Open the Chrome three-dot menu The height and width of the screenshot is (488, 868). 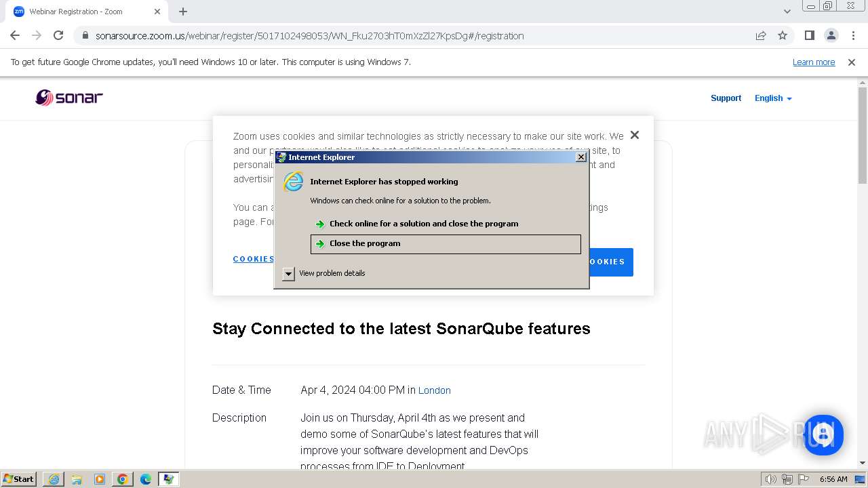(x=853, y=35)
